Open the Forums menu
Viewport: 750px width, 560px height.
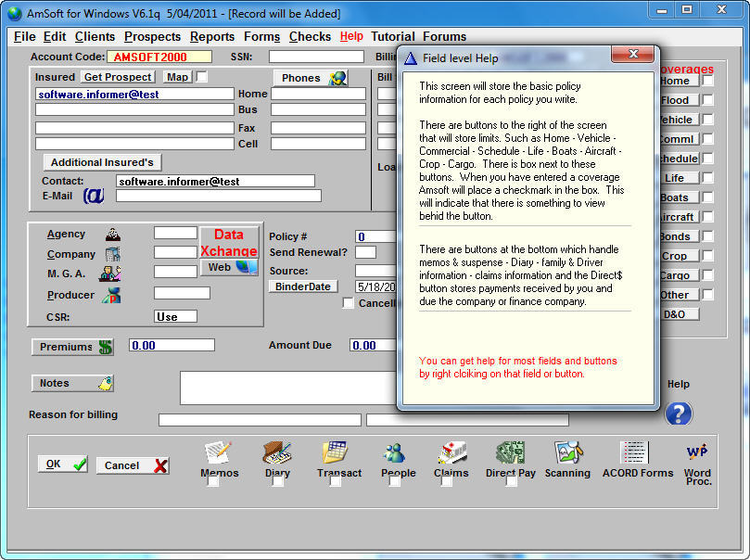444,37
